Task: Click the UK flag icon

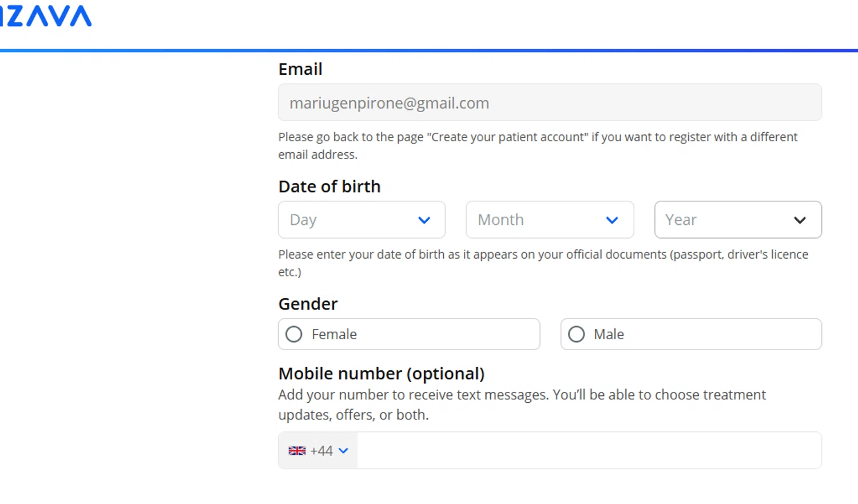Action: [x=297, y=451]
